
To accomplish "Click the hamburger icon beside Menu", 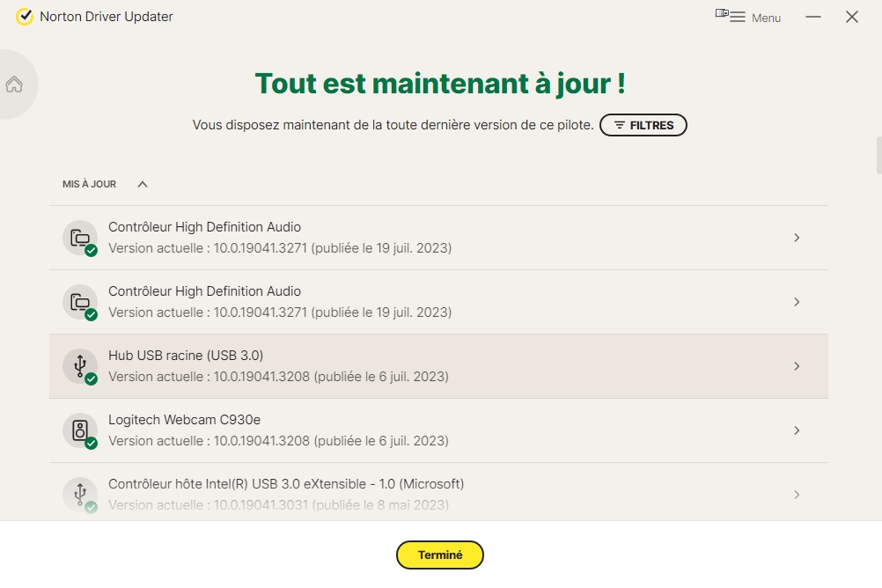I will (x=738, y=18).
